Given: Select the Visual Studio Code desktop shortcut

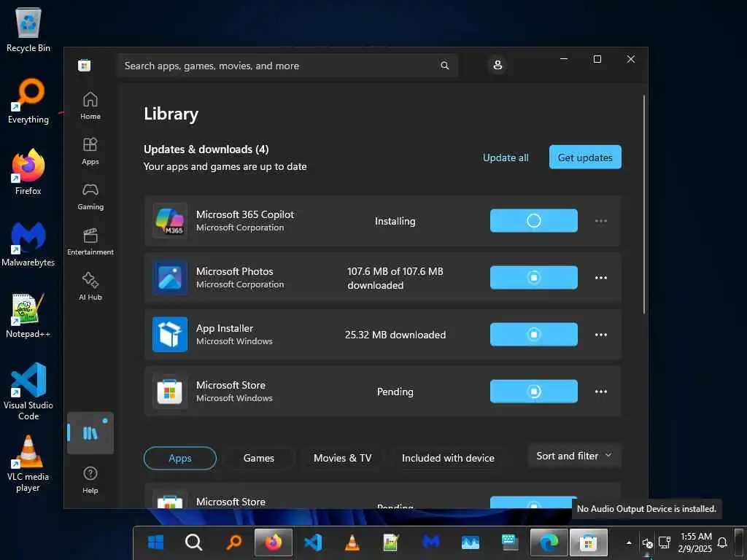Looking at the screenshot, I should pos(28,392).
